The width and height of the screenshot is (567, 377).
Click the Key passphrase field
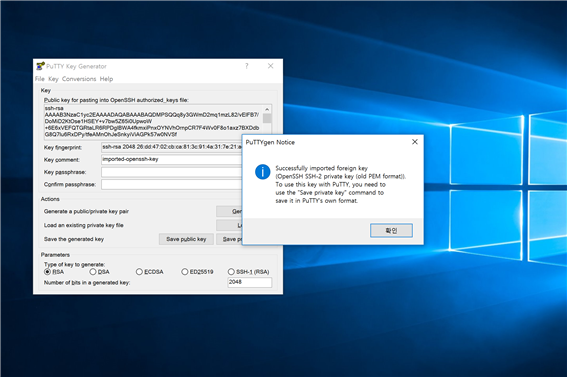[172, 172]
